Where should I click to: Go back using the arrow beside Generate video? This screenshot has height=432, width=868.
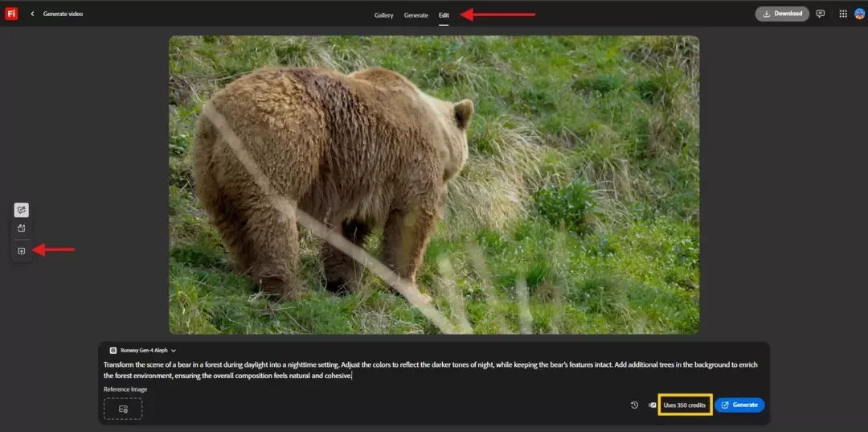(32, 14)
